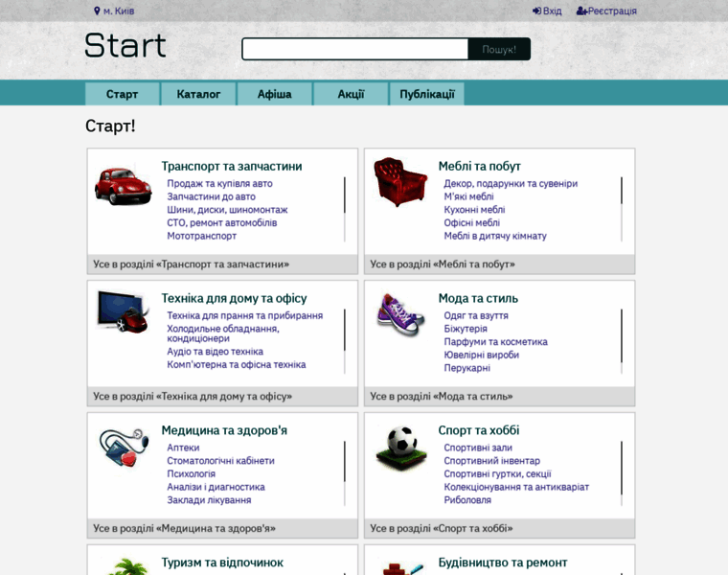View all in «Транспорт та запчастини» section

pyautogui.click(x=222, y=264)
